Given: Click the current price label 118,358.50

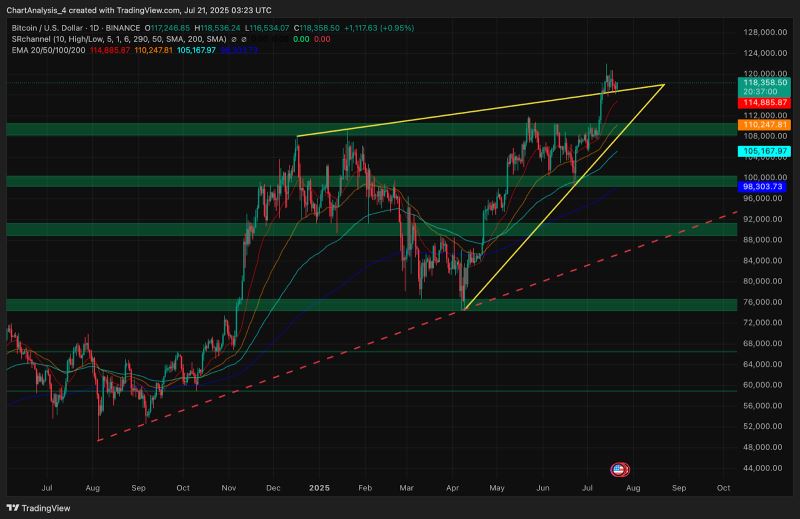Looking at the screenshot, I should coord(764,83).
